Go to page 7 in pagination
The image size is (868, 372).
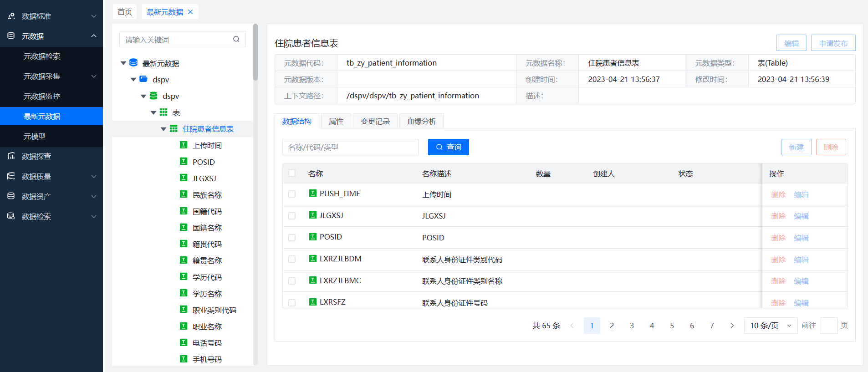click(x=712, y=326)
